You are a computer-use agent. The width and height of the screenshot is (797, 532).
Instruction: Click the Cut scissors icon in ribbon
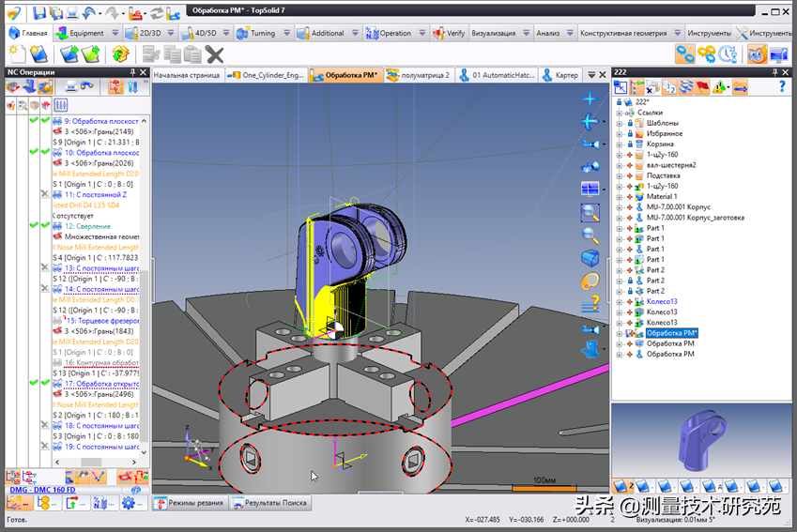coord(151,53)
